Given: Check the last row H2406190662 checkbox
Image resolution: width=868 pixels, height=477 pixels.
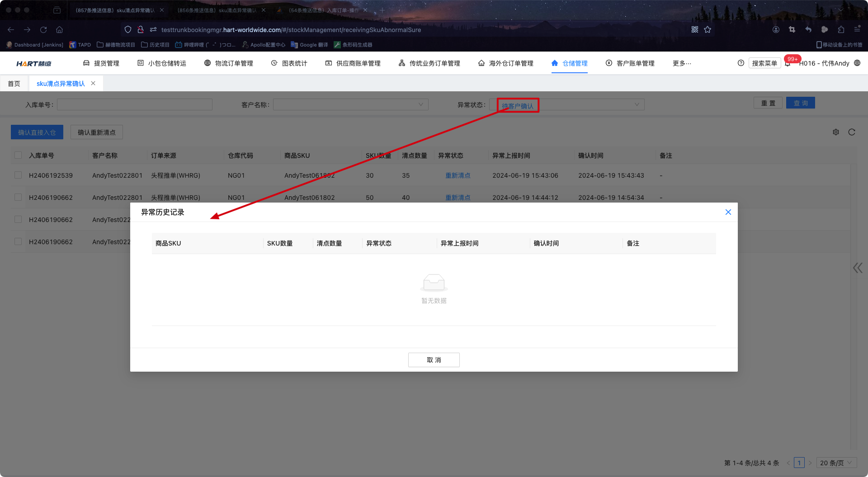Looking at the screenshot, I should coord(18,241).
